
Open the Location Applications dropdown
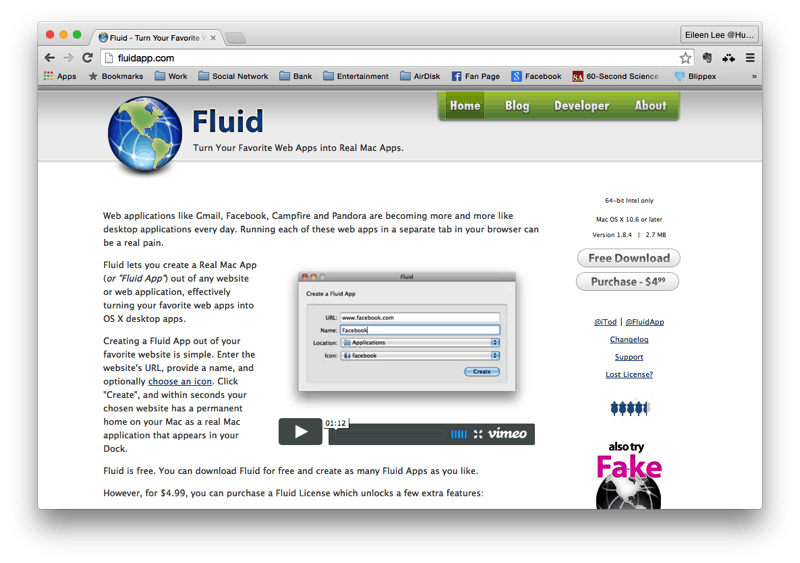(420, 342)
